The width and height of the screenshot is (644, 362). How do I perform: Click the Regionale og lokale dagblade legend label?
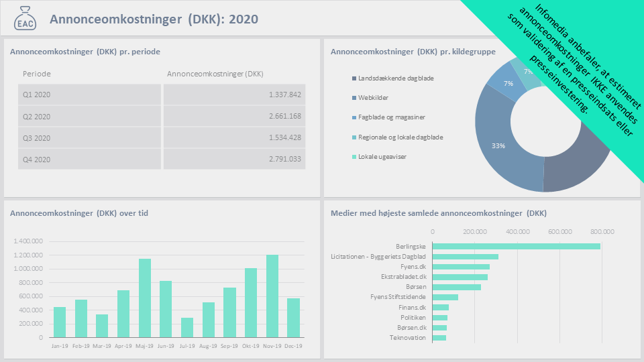[x=400, y=137]
